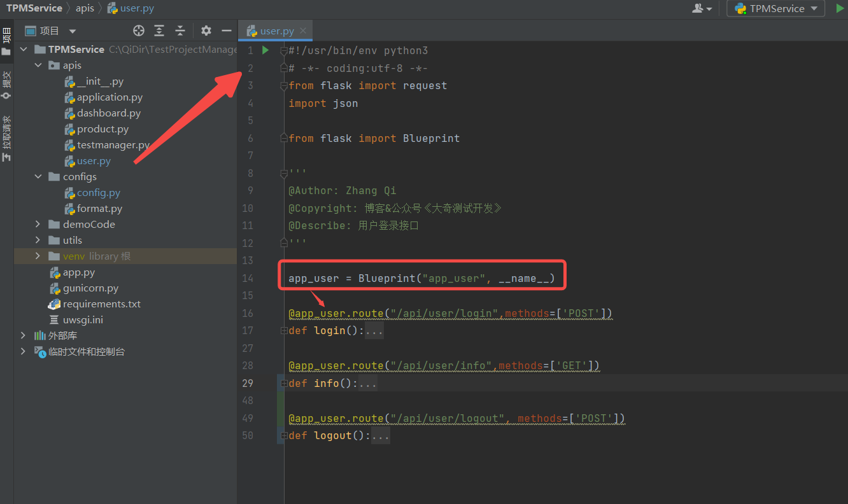Open the user account icon menu
This screenshot has height=504, width=848.
[702, 8]
